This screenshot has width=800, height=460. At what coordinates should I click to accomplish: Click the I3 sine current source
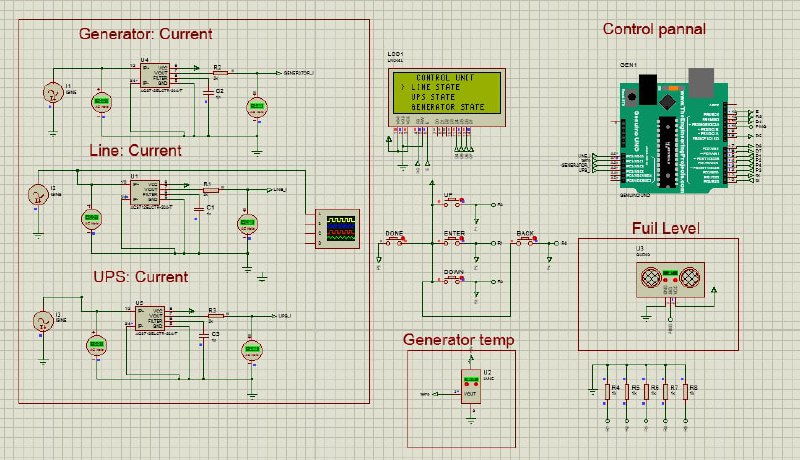point(43,321)
